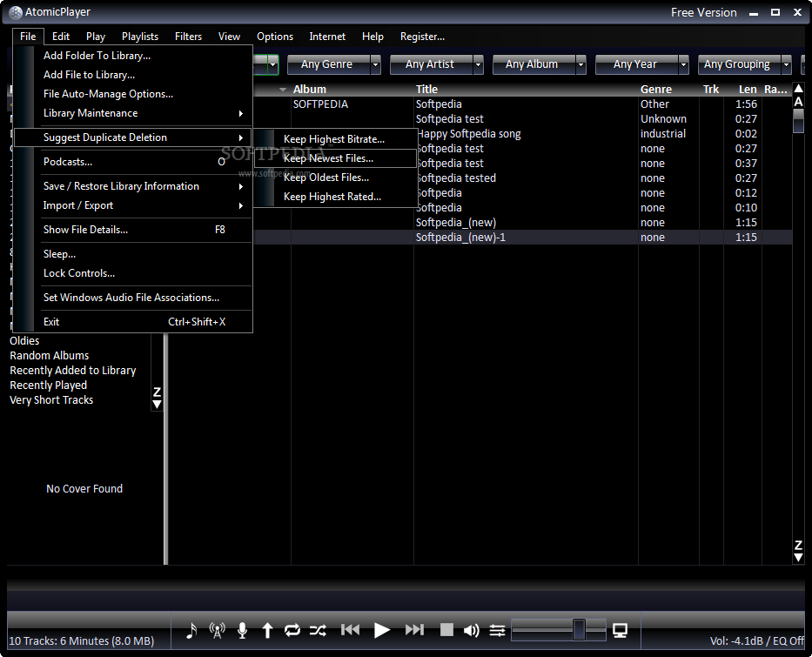
Task: Choose Lock Controls...
Action: [132, 273]
